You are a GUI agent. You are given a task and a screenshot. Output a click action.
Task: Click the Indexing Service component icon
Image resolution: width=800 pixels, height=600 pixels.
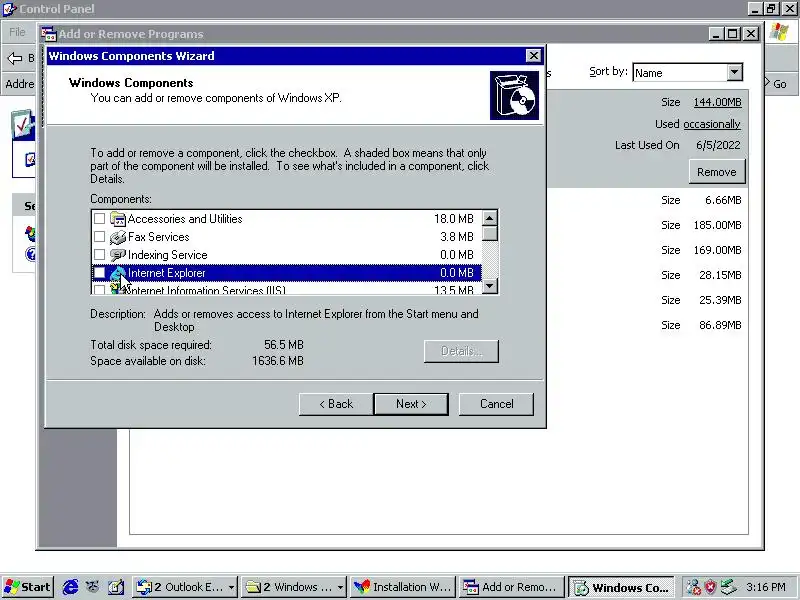(118, 255)
